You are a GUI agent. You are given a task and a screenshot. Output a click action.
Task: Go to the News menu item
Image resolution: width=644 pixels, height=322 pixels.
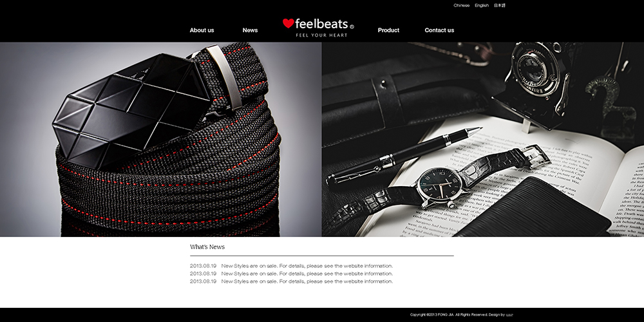[250, 30]
